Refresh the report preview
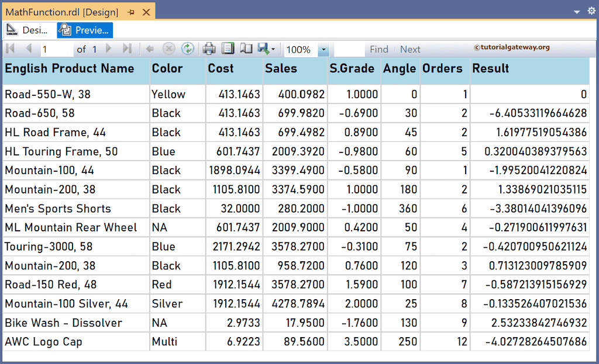Viewport: 599px width, 364px height. 188,49
